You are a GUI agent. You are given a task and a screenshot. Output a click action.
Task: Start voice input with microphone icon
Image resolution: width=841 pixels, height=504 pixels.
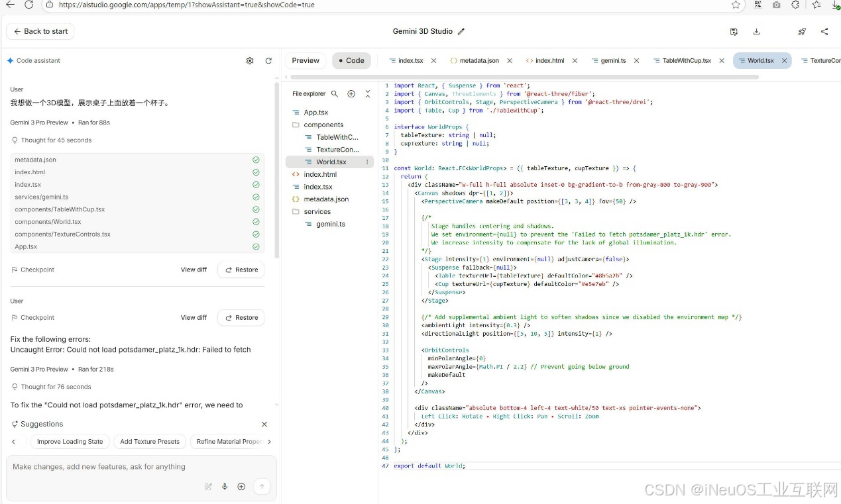[225, 487]
